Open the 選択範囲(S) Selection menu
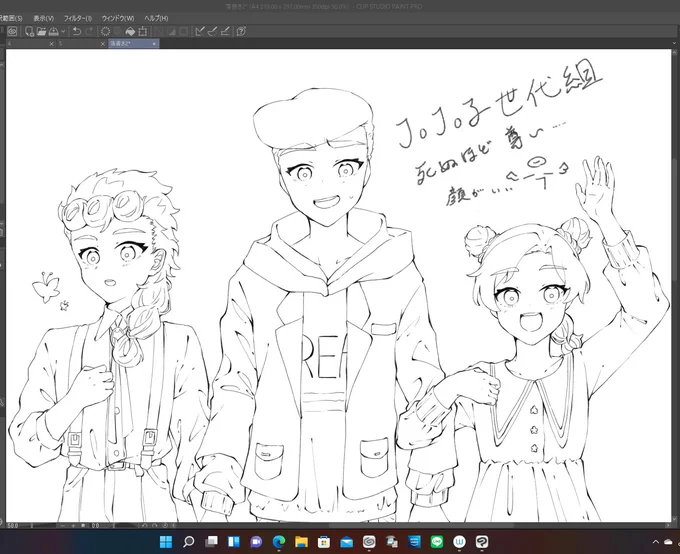 [x=10, y=18]
